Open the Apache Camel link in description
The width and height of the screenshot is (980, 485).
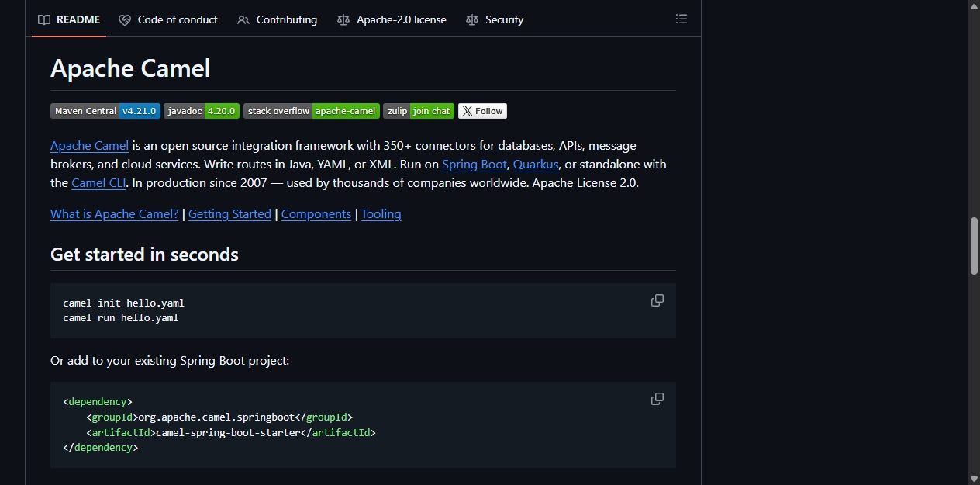[90, 145]
